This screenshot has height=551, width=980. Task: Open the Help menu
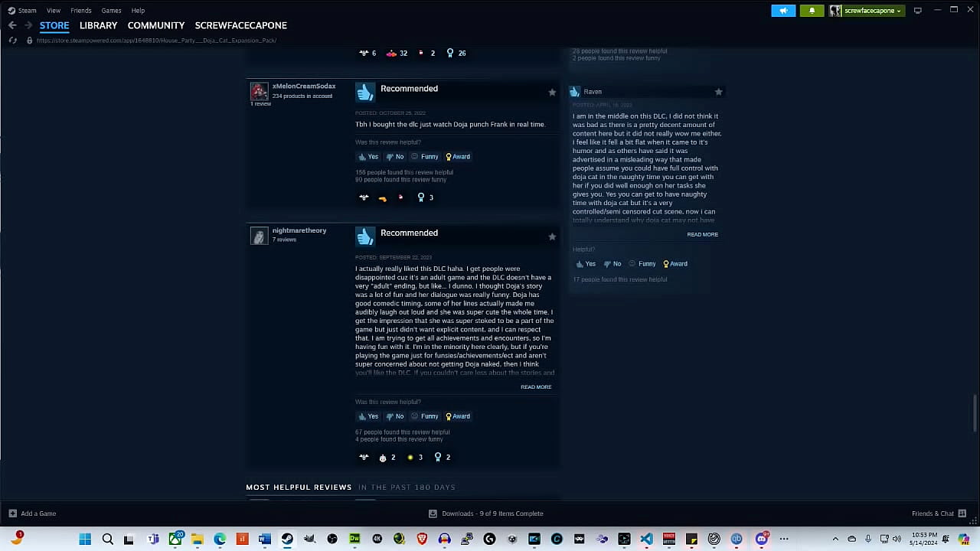138,10
